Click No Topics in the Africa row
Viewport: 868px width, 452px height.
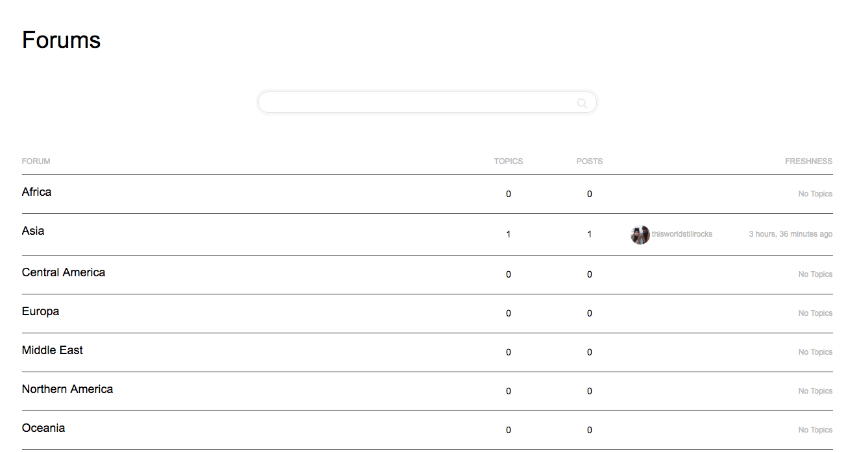point(815,194)
